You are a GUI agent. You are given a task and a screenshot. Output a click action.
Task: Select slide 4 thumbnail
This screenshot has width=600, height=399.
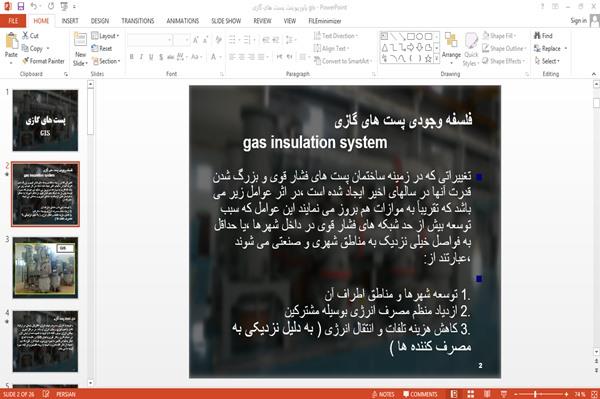(x=45, y=341)
